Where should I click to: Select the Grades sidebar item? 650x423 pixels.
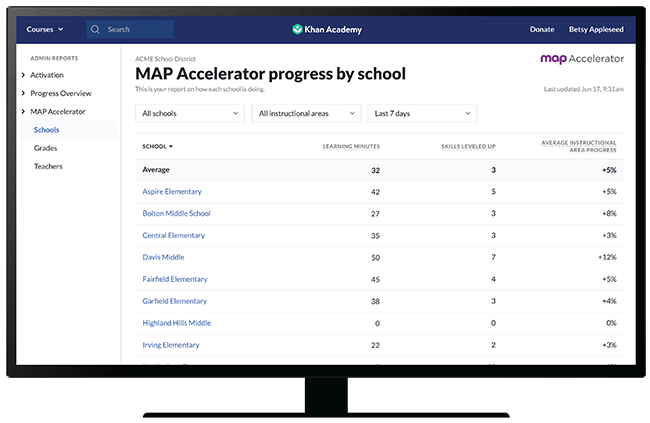coord(46,148)
